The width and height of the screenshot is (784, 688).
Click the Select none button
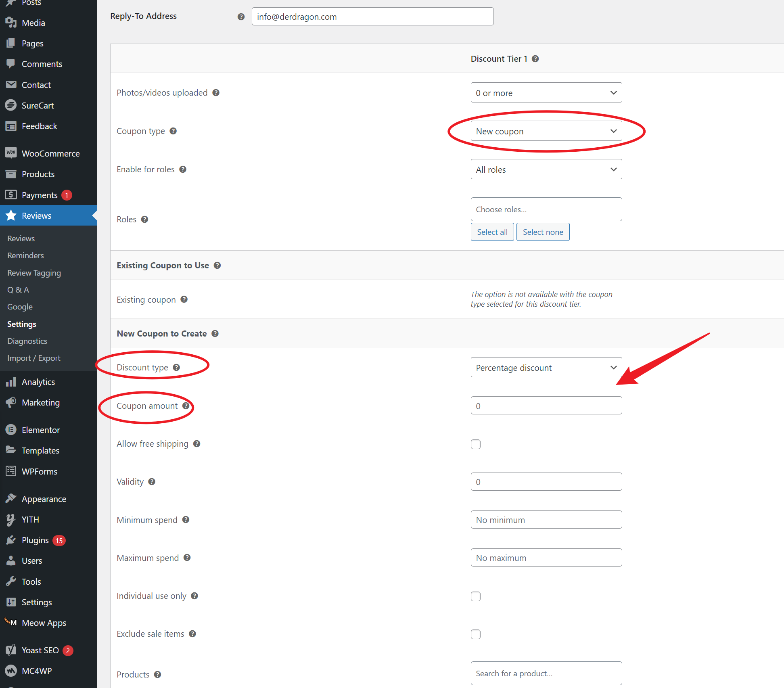point(543,232)
